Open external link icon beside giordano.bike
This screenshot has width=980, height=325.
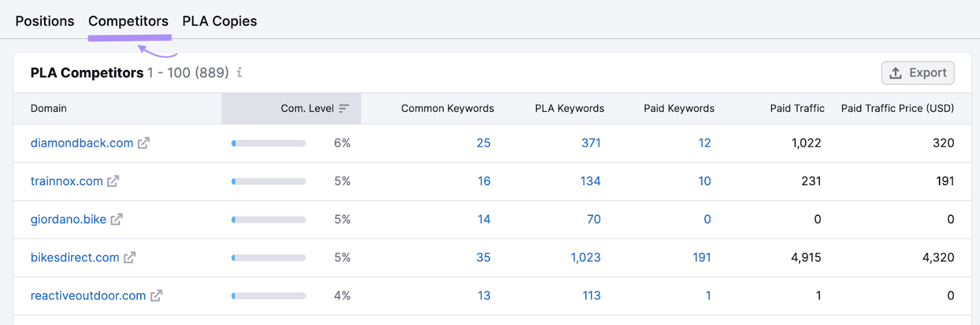click(116, 219)
